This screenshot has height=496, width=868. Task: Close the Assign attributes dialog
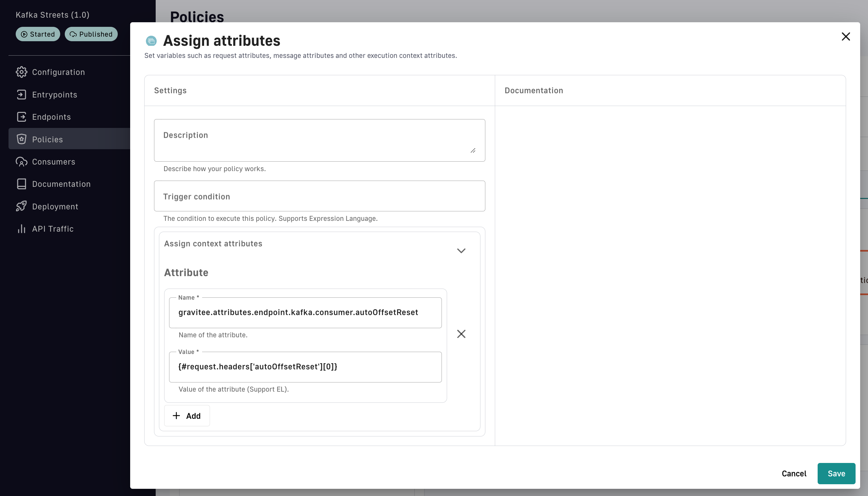pos(845,36)
